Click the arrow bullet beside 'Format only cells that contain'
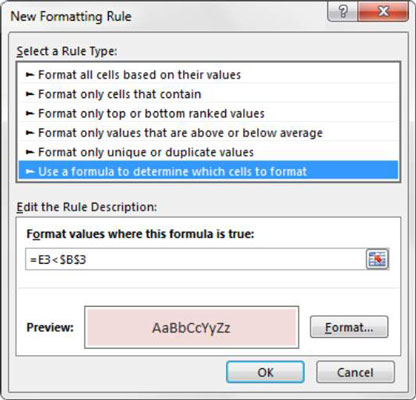Viewport: 416px width, 400px height. coord(30,94)
